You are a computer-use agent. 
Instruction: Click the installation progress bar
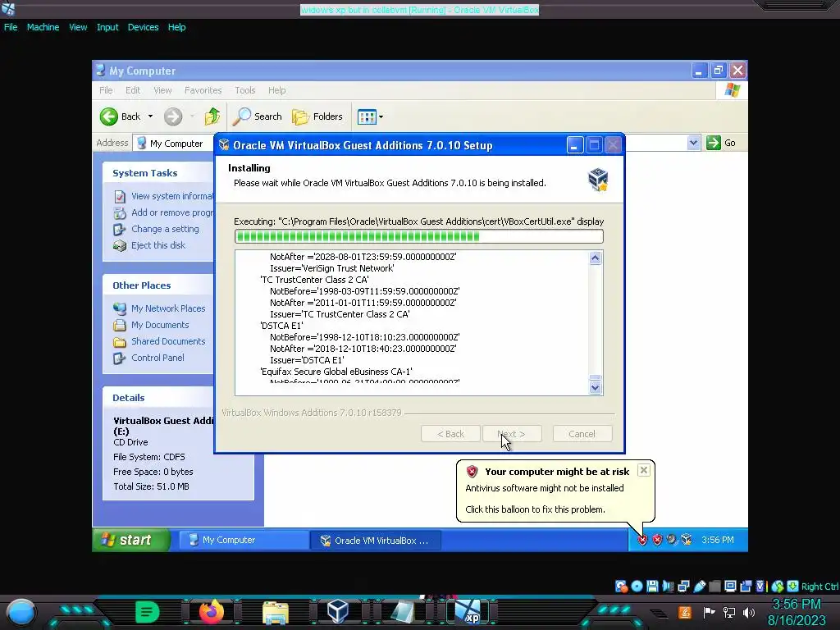pyautogui.click(x=419, y=236)
